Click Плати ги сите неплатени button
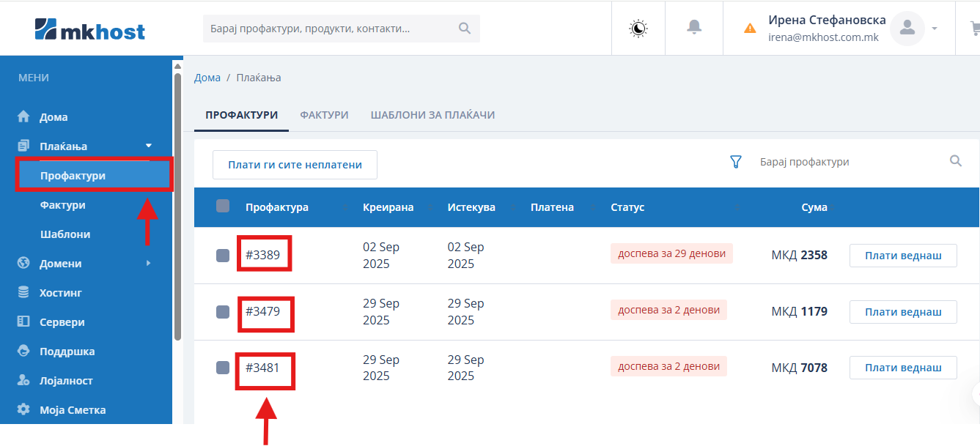 (295, 165)
